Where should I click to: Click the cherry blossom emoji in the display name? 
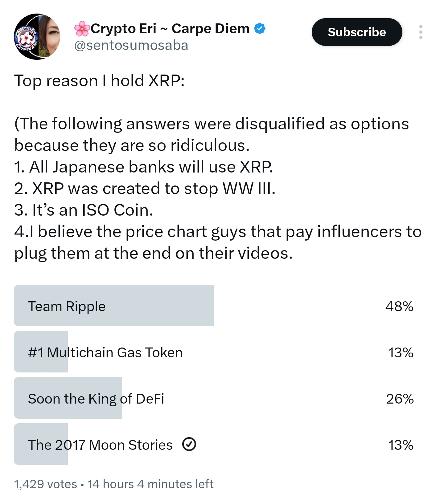click(82, 28)
